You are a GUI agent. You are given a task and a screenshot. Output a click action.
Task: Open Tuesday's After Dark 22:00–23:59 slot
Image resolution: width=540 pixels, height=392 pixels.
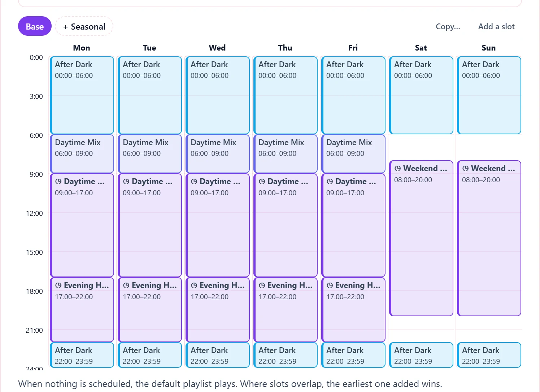(150, 355)
